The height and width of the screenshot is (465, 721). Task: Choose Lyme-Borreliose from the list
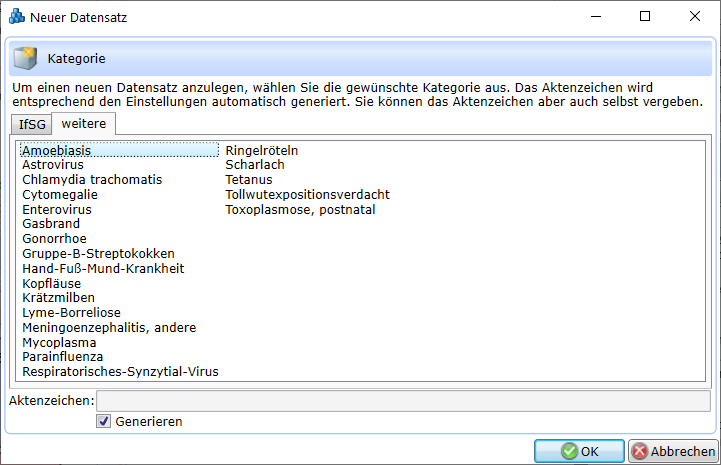coord(71,313)
